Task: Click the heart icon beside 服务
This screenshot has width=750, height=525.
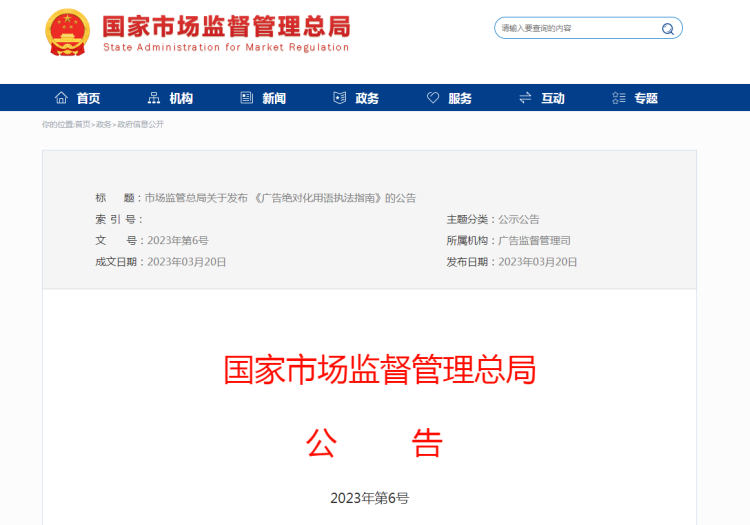Action: pyautogui.click(x=433, y=98)
